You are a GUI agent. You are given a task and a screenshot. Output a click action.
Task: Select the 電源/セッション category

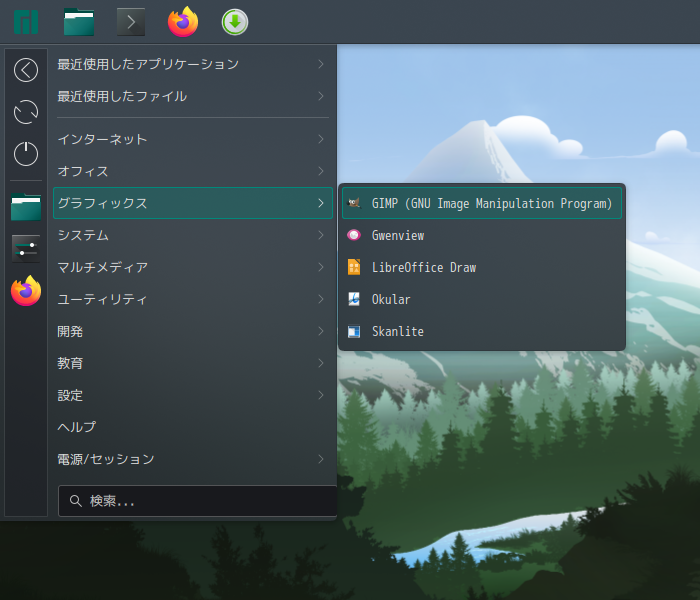(193, 459)
